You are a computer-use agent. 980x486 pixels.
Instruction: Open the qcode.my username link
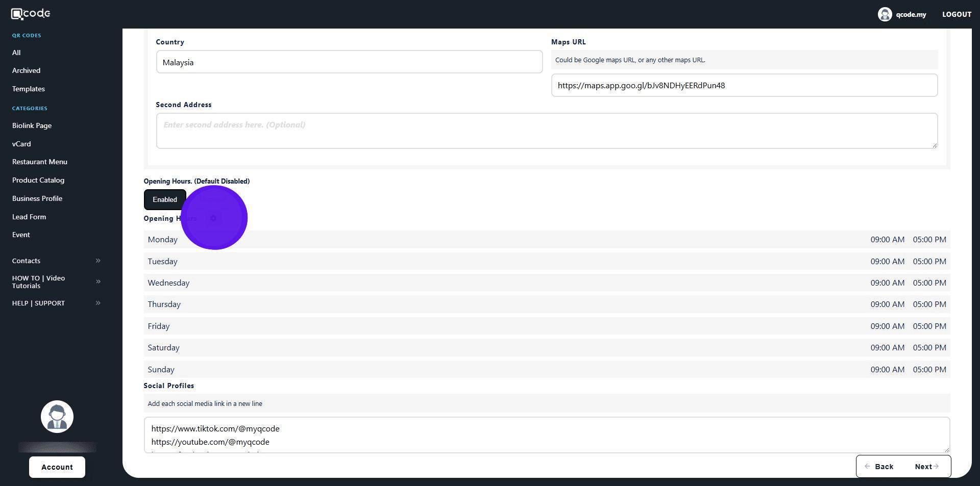click(911, 14)
